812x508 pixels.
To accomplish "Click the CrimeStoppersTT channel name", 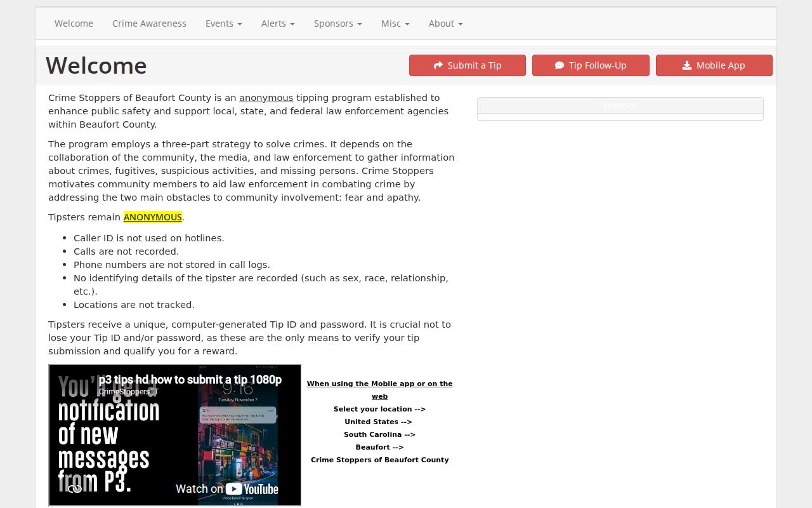I will pyautogui.click(x=129, y=392).
